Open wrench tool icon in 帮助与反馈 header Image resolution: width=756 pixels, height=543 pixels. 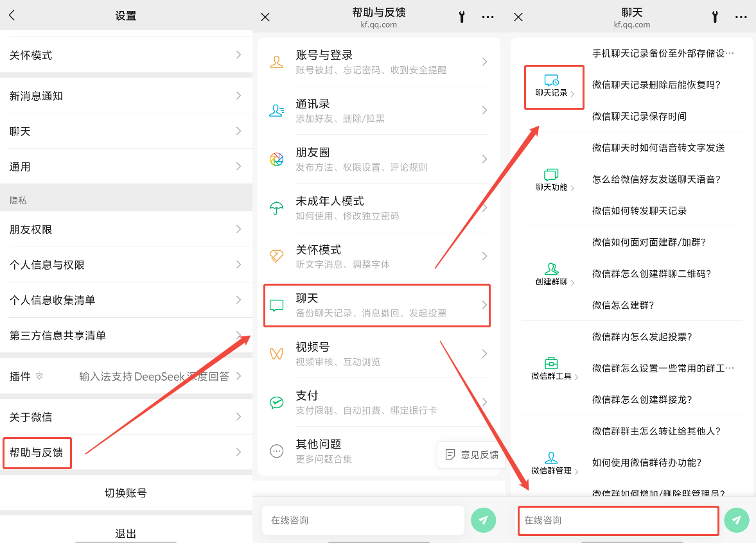click(x=462, y=17)
